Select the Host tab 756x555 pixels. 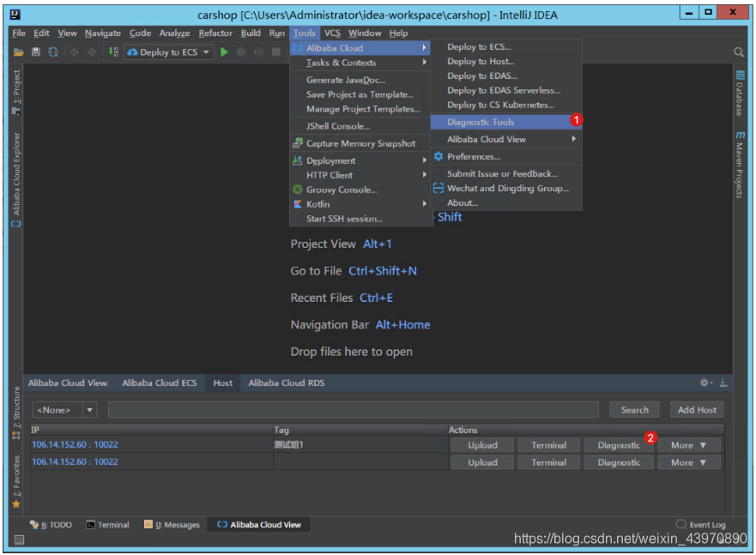pyautogui.click(x=223, y=383)
